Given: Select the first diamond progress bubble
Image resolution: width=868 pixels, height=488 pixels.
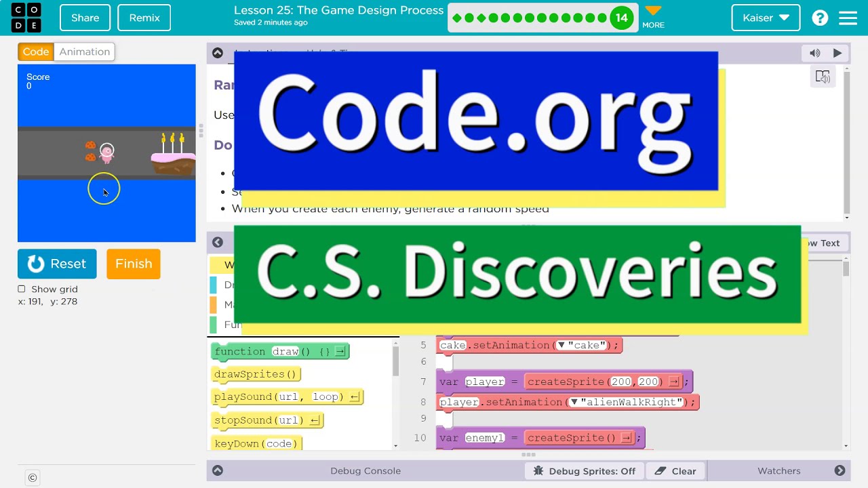Looking at the screenshot, I should coord(457,18).
